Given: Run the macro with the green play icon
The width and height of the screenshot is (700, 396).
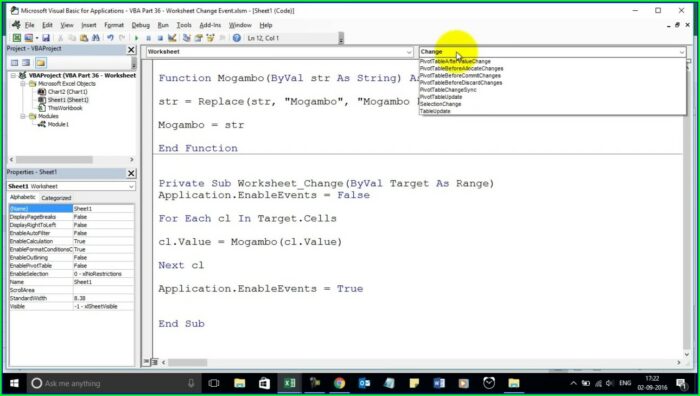Looking at the screenshot, I should pyautogui.click(x=137, y=38).
